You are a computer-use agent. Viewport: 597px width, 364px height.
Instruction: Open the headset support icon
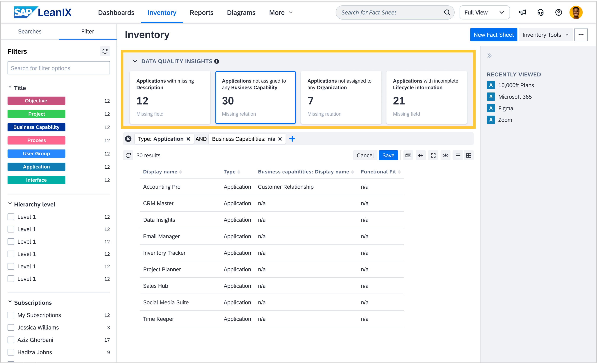tap(540, 12)
